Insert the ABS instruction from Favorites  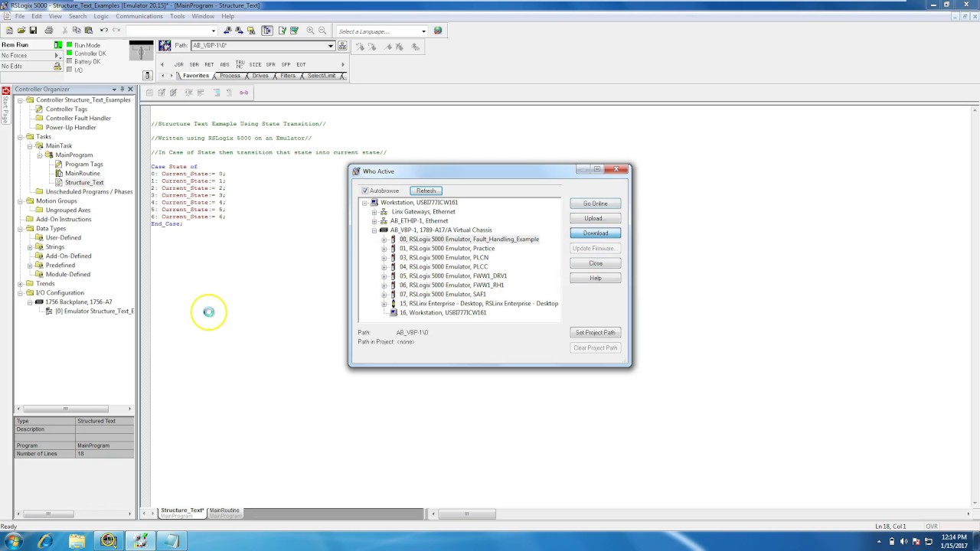(x=224, y=64)
